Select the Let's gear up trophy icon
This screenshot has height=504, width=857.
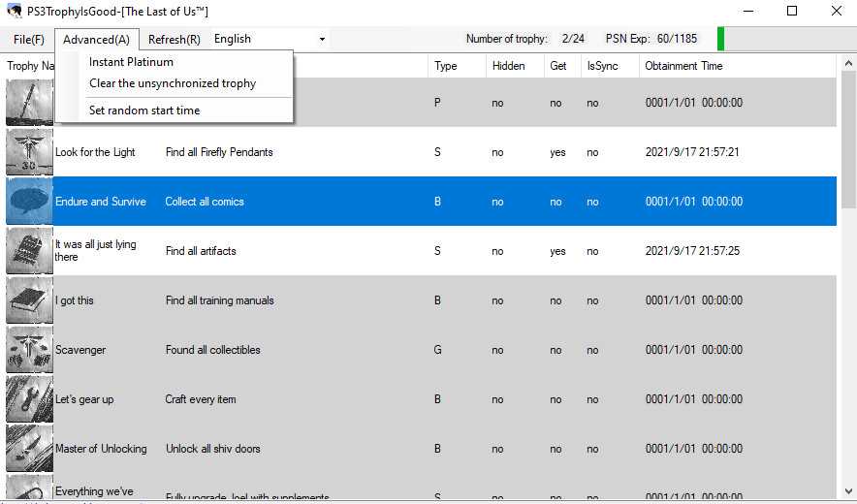29,399
